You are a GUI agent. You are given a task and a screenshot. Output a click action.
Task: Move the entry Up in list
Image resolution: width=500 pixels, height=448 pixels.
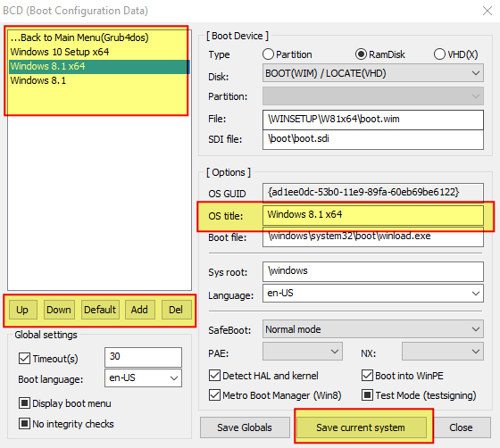[22, 310]
